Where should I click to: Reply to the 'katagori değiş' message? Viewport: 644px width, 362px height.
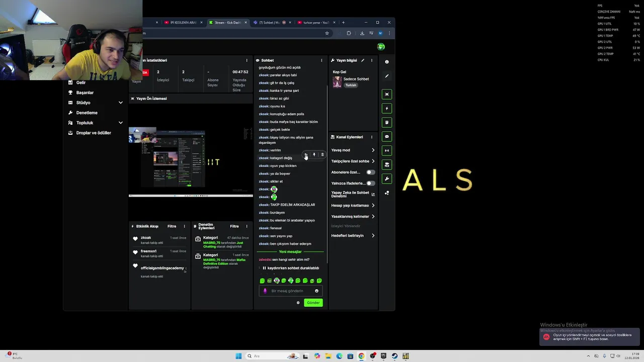coord(305,155)
